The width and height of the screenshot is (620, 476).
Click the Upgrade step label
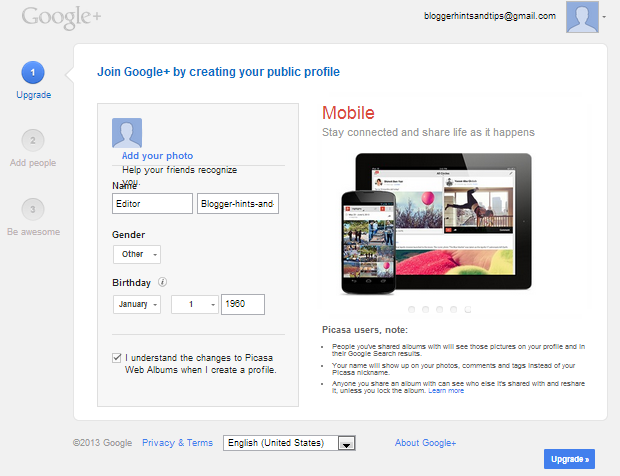tap(34, 95)
